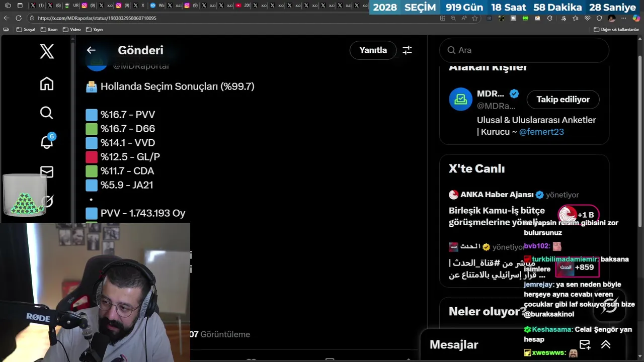Open browser essentials heart icon
Screen dimensions: 644x362
587,18
